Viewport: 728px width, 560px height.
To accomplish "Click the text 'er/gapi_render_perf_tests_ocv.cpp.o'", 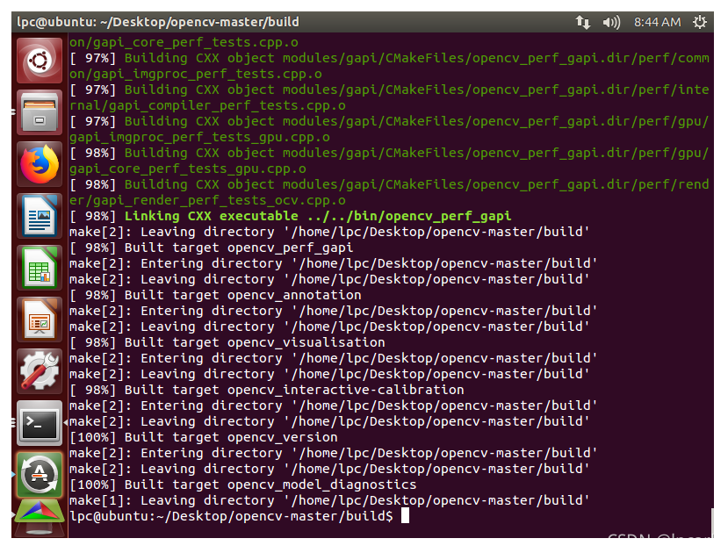I will (207, 200).
